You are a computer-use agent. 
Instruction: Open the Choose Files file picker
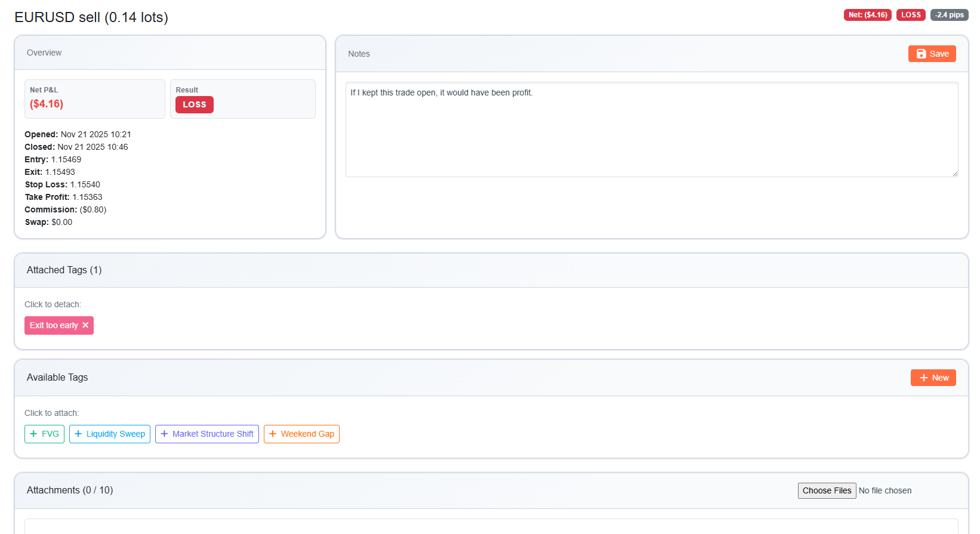(827, 490)
